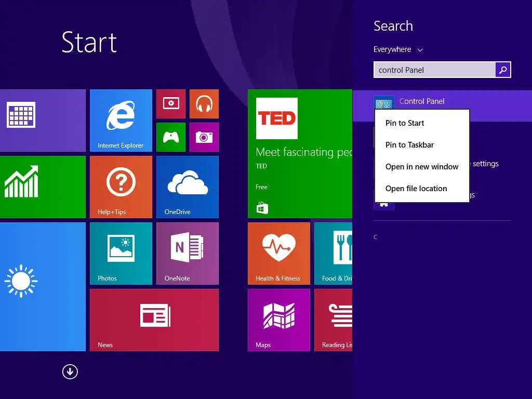The width and height of the screenshot is (532, 399).
Task: Open the Photos tile
Action: pyautogui.click(x=121, y=254)
